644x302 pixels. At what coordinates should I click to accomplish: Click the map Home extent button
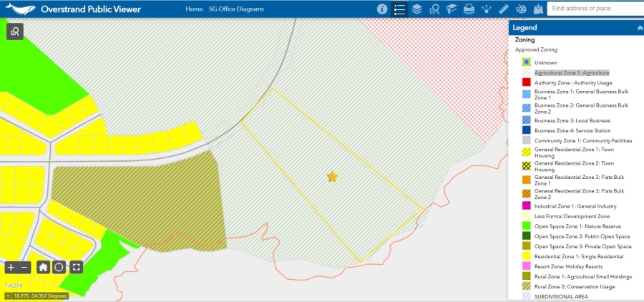click(x=44, y=267)
